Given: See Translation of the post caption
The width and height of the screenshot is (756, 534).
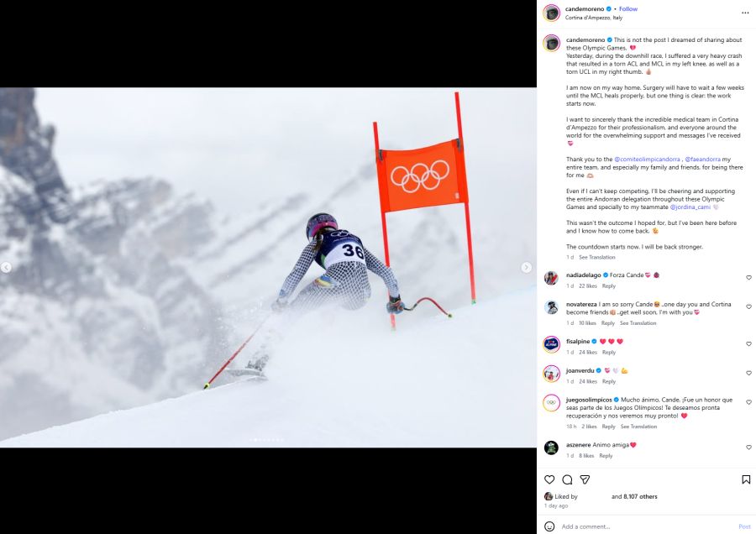Looking at the screenshot, I should [597, 258].
